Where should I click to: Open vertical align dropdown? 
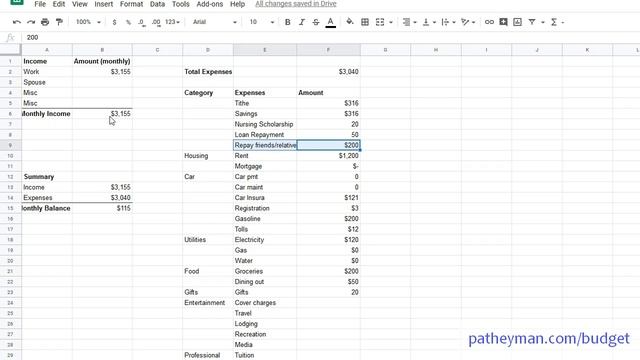pos(429,22)
